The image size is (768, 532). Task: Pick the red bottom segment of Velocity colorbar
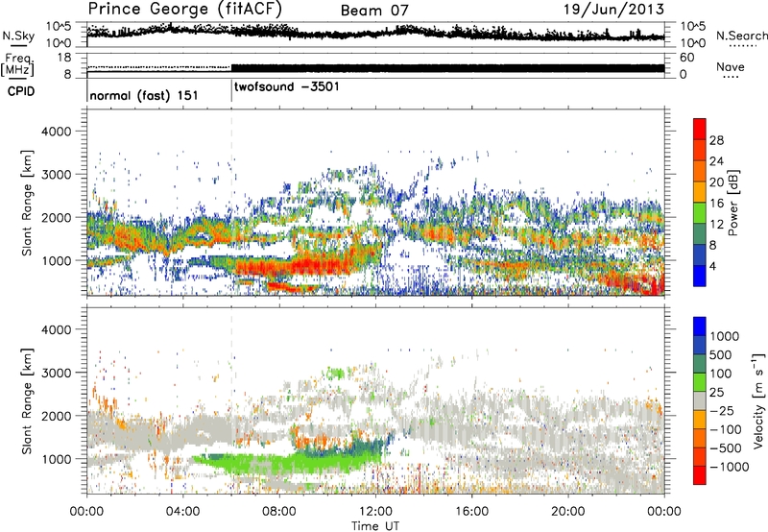click(x=700, y=475)
